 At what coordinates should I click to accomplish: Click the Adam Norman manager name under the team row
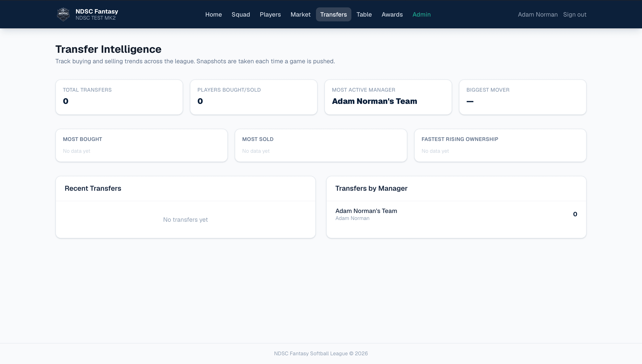coord(352,218)
